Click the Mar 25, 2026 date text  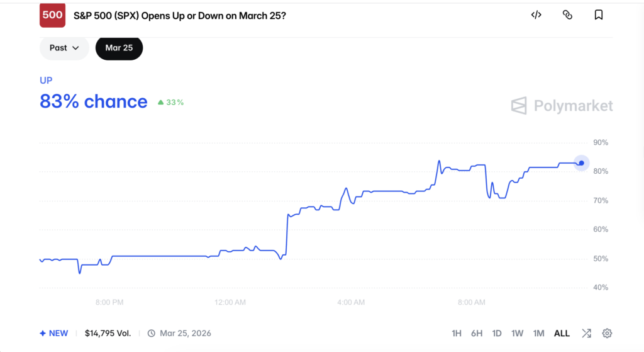click(186, 334)
